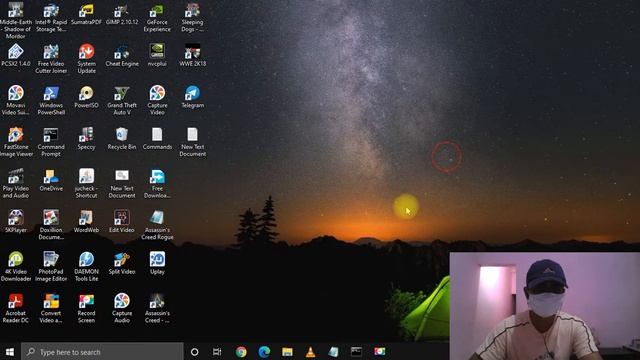
Task: Open Play Video and Audio shortcut
Action: 16,184
